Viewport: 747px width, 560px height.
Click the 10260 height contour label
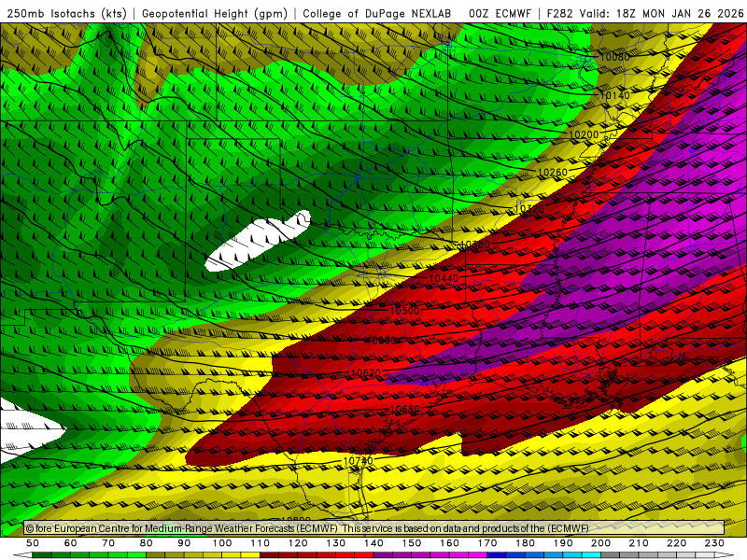click(553, 173)
